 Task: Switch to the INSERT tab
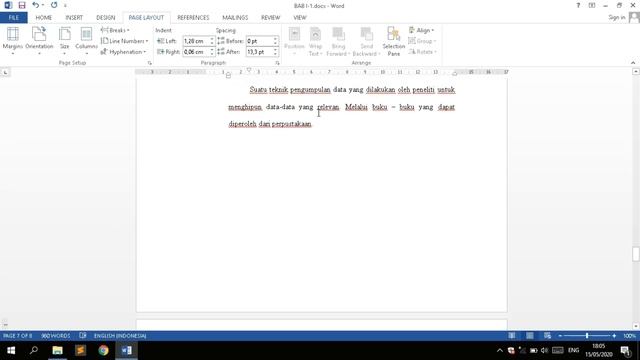pyautogui.click(x=74, y=18)
